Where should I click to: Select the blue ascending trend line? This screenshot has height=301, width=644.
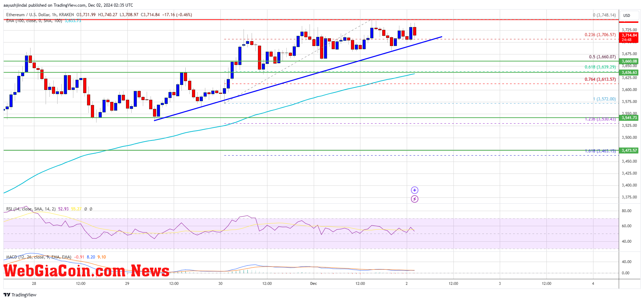(298, 79)
